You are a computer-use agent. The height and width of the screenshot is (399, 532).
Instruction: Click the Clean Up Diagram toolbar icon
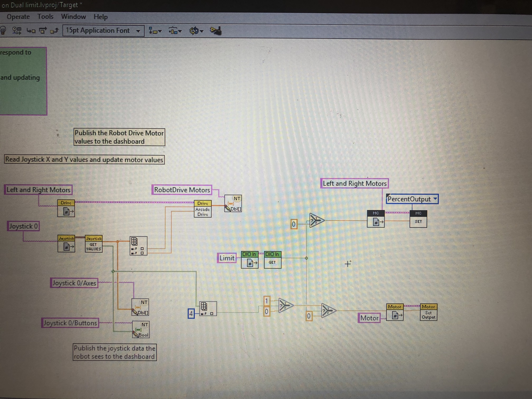tap(216, 30)
